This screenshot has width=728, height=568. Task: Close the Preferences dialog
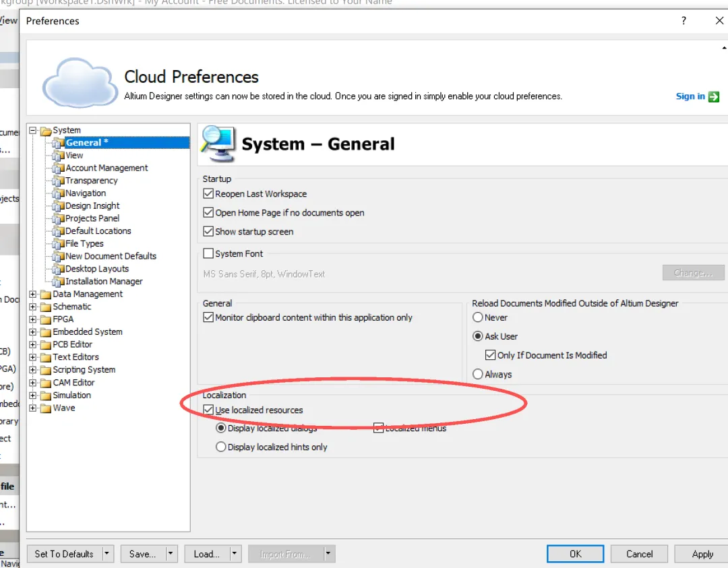719,21
